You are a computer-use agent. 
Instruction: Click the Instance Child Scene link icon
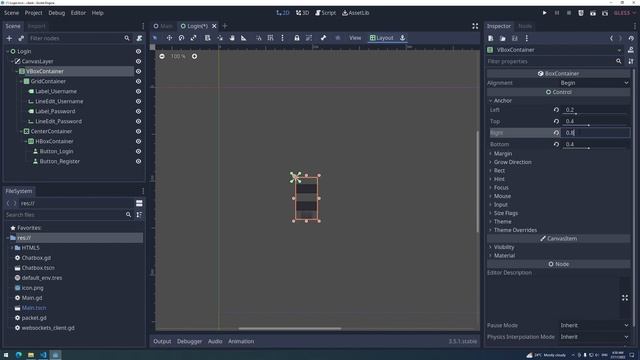click(x=21, y=38)
